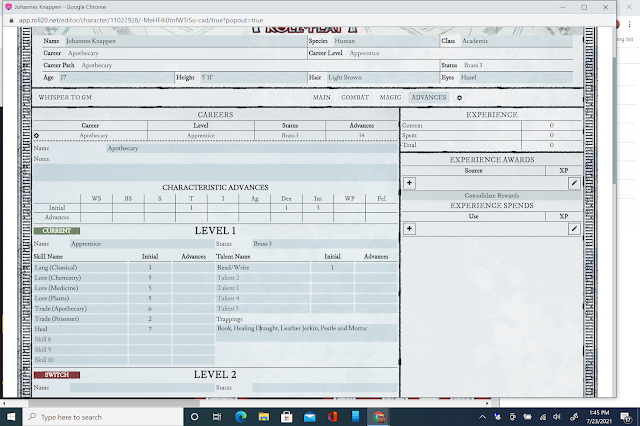Open Cortana circle icon in taskbar
The image size is (640, 426).
[195, 417]
